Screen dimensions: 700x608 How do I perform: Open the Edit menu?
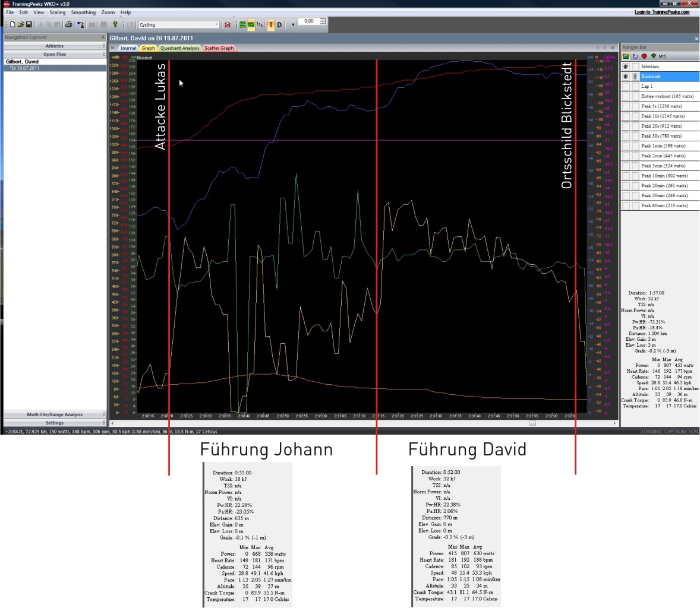point(24,12)
